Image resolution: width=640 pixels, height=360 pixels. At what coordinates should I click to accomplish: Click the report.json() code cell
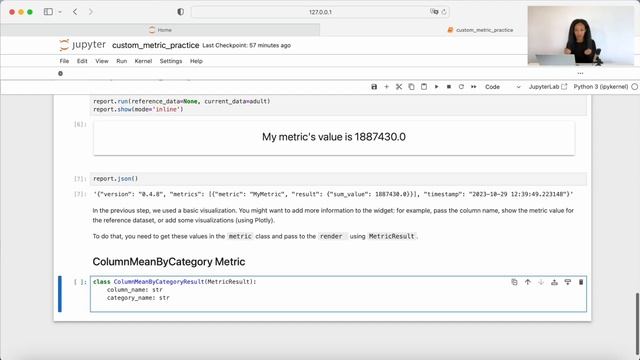(338, 179)
